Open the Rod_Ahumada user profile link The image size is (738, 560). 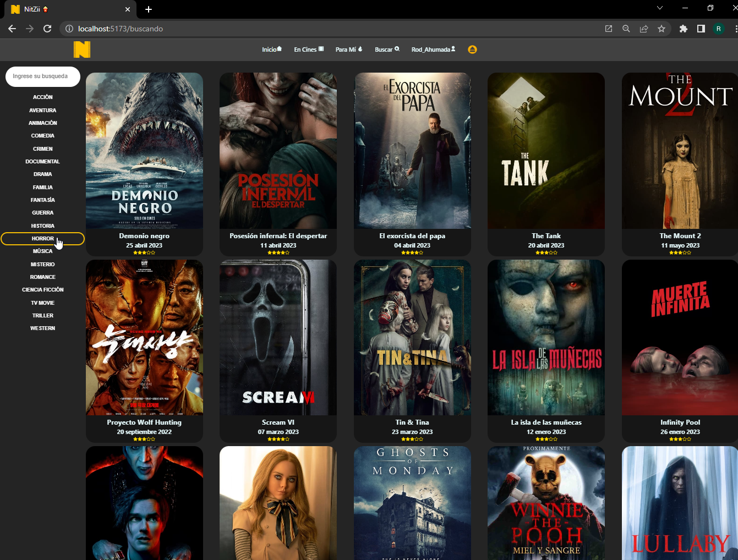click(x=433, y=50)
